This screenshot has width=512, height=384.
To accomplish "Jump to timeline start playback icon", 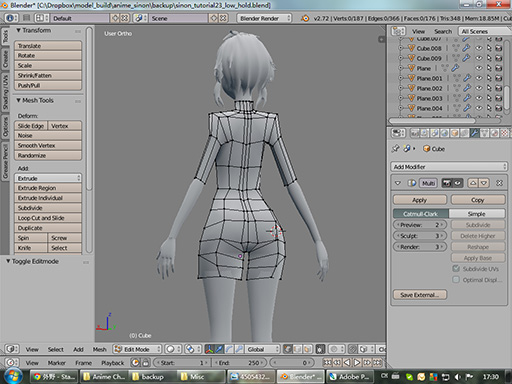I will coord(328,362).
